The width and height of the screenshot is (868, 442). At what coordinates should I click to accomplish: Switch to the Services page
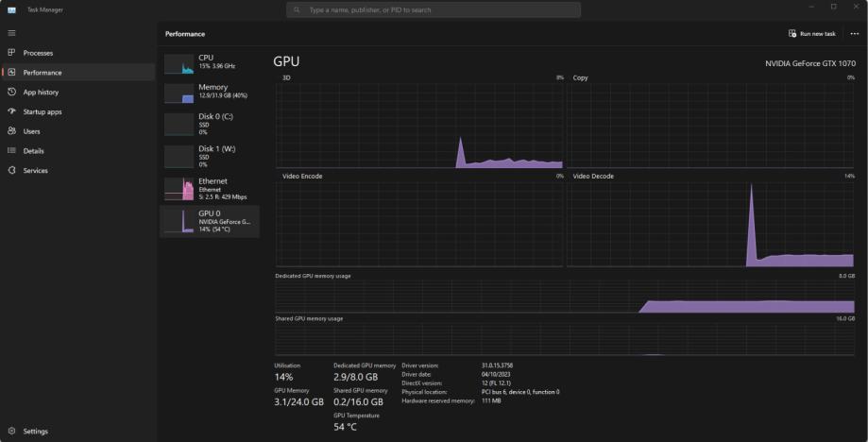pos(78,170)
